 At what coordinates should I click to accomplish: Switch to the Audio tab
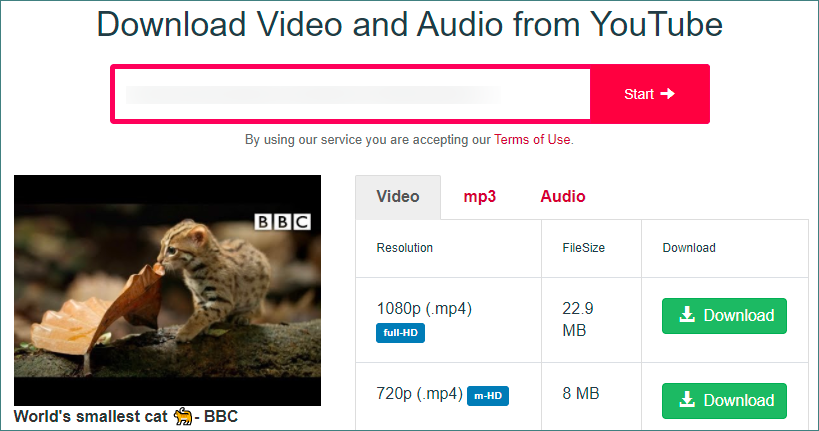coord(563,197)
